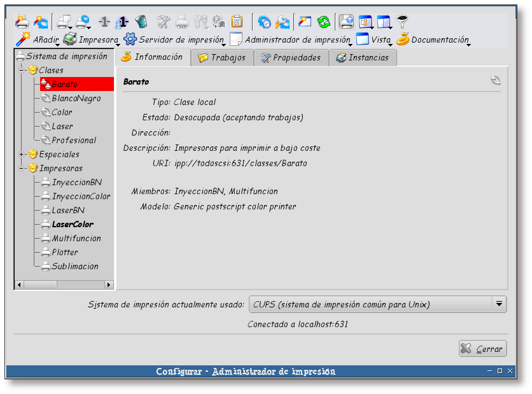Click the blue gear server icon in toolbar
The image size is (532, 394).
[x=264, y=22]
